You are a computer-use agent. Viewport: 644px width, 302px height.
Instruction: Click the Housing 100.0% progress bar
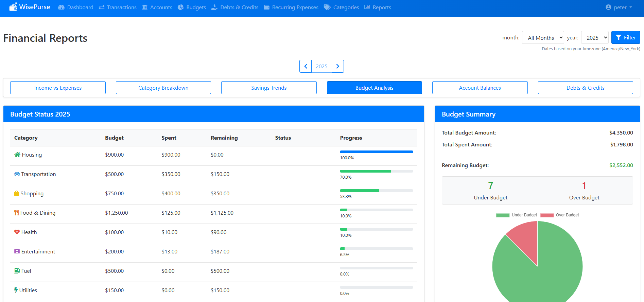click(377, 152)
